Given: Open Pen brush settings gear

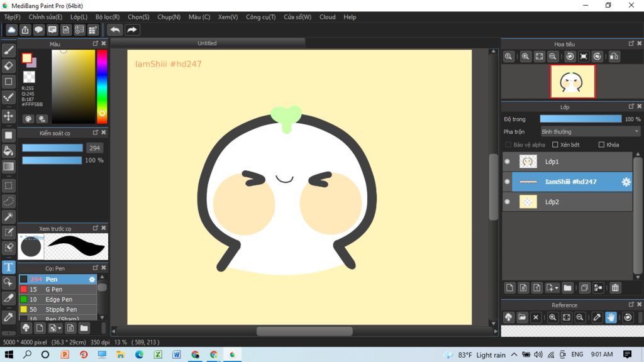Looking at the screenshot, I should pos(92,280).
